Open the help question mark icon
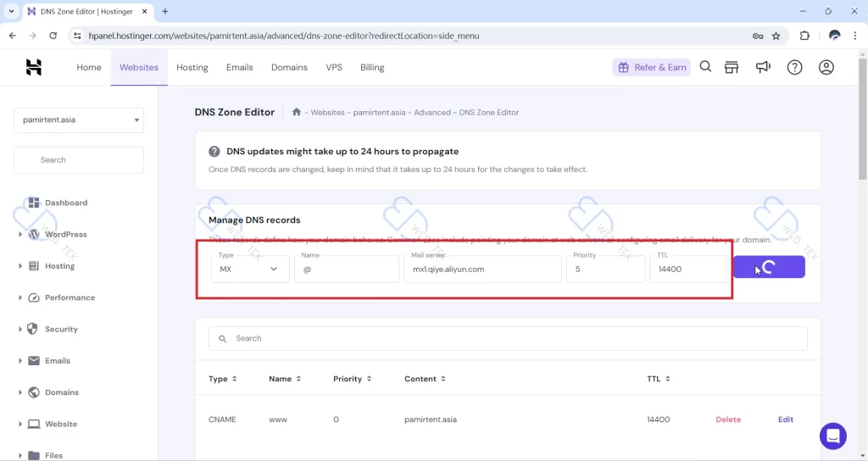The image size is (868, 461). pyautogui.click(x=794, y=68)
